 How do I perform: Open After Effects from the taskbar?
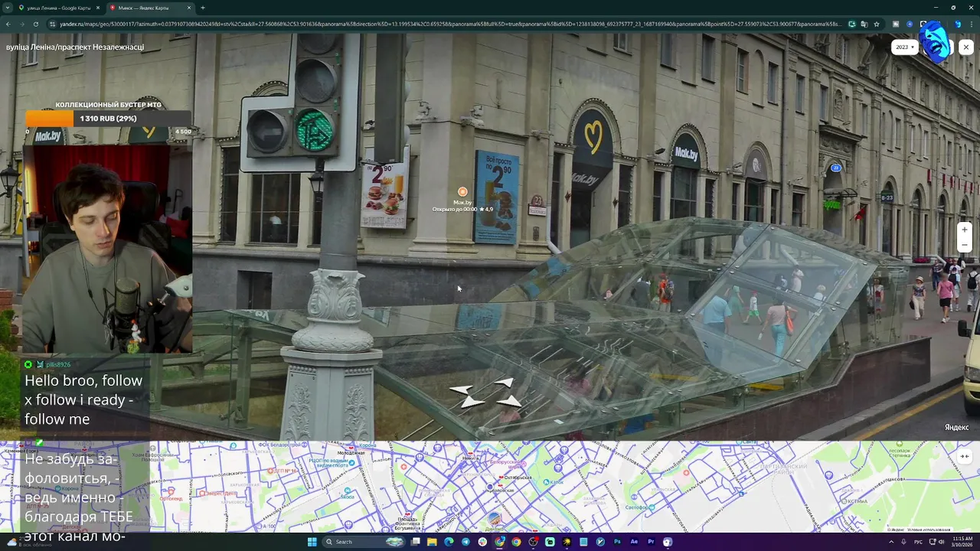(x=634, y=542)
